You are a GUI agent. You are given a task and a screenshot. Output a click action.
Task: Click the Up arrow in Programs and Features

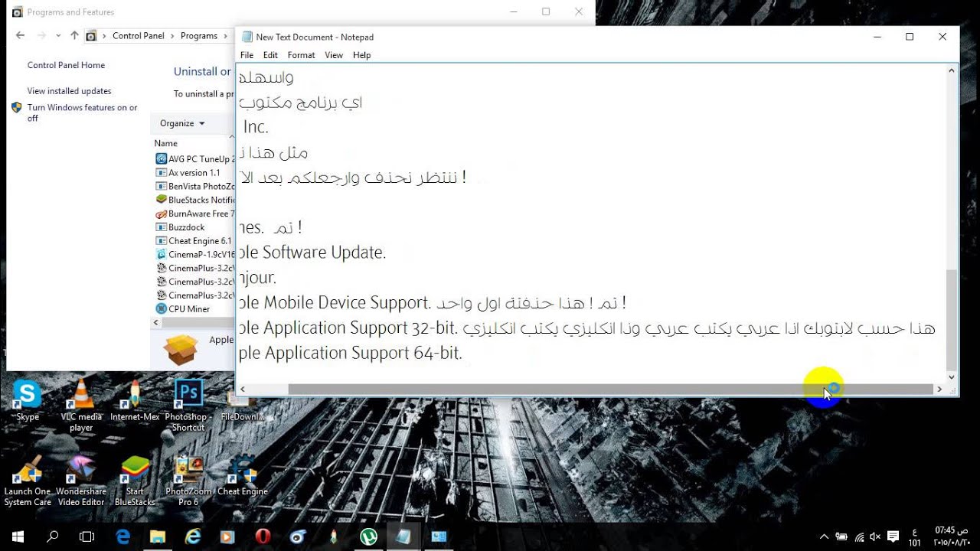[x=74, y=36]
